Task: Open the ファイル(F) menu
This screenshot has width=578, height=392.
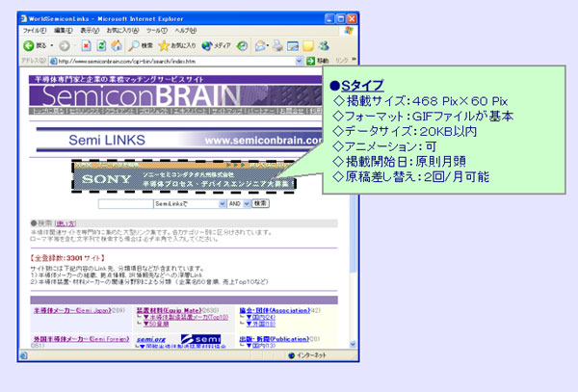Action: [35, 31]
